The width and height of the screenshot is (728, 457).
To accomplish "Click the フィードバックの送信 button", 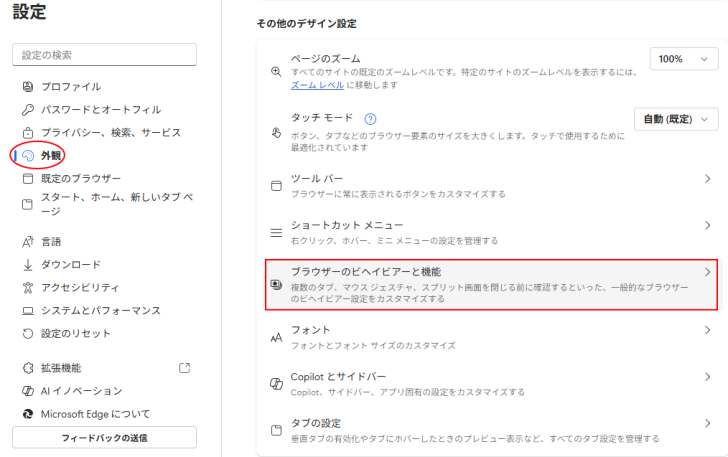I will coord(104,438).
